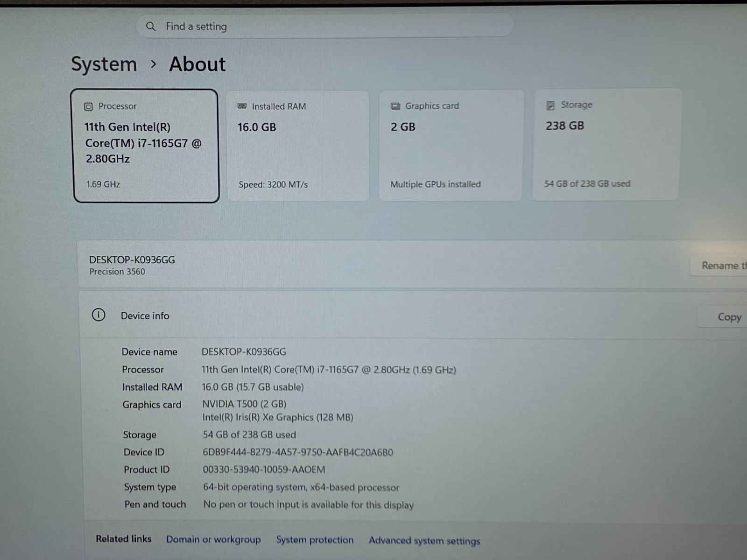This screenshot has width=747, height=560.
Task: Click the Rename this PC button
Action: point(719,265)
